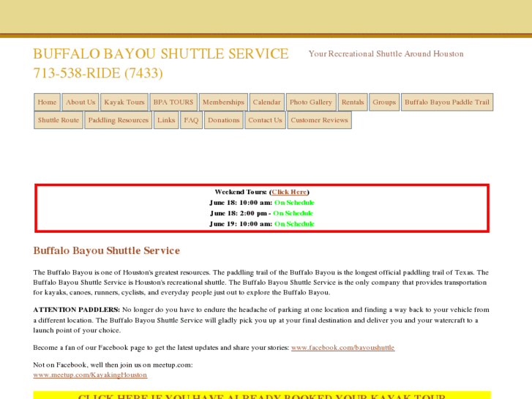Open Paddling Resources page
532x399 pixels.
point(118,120)
